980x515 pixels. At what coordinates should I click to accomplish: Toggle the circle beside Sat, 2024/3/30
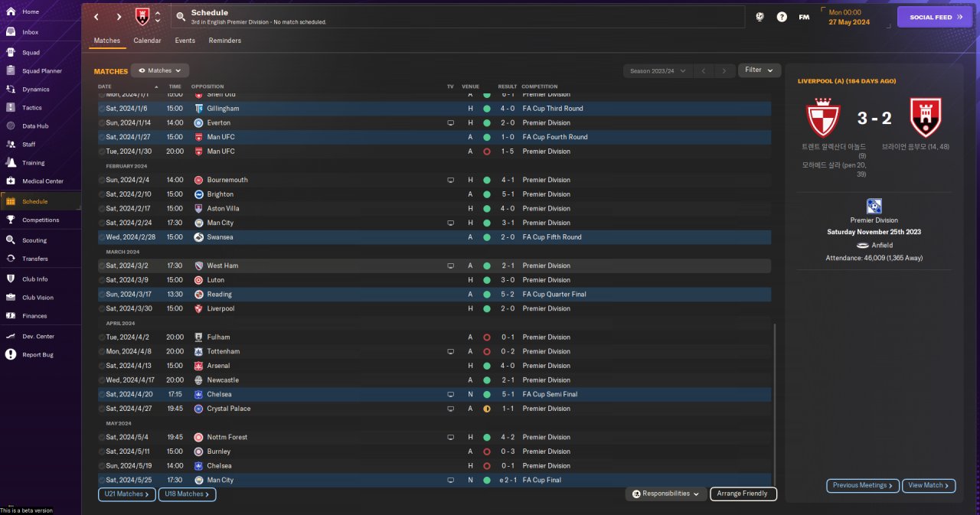click(102, 308)
